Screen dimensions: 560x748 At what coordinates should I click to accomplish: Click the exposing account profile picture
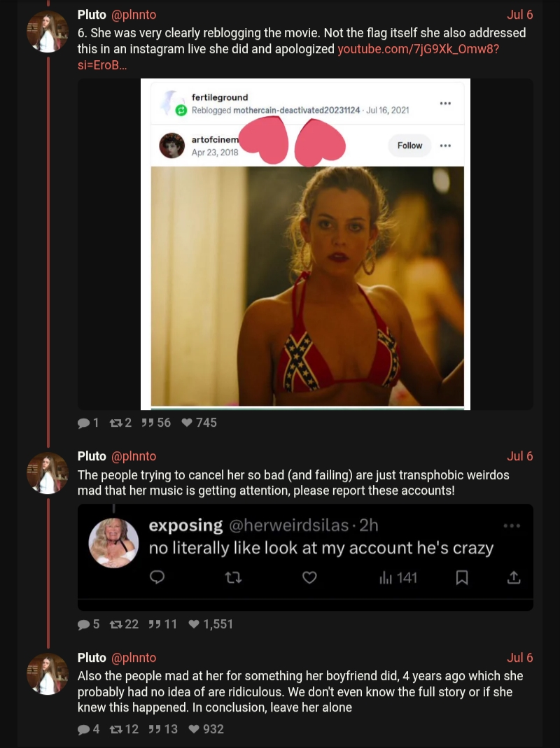113,543
